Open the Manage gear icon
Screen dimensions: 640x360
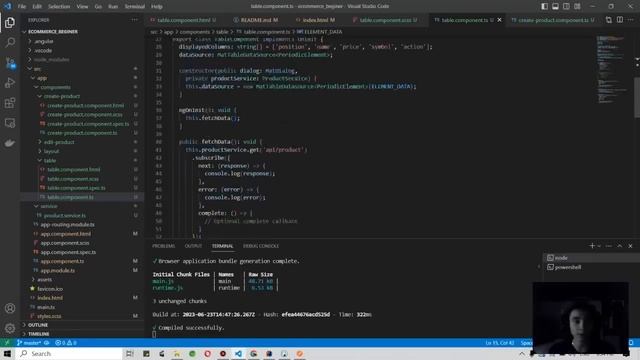click(x=10, y=328)
